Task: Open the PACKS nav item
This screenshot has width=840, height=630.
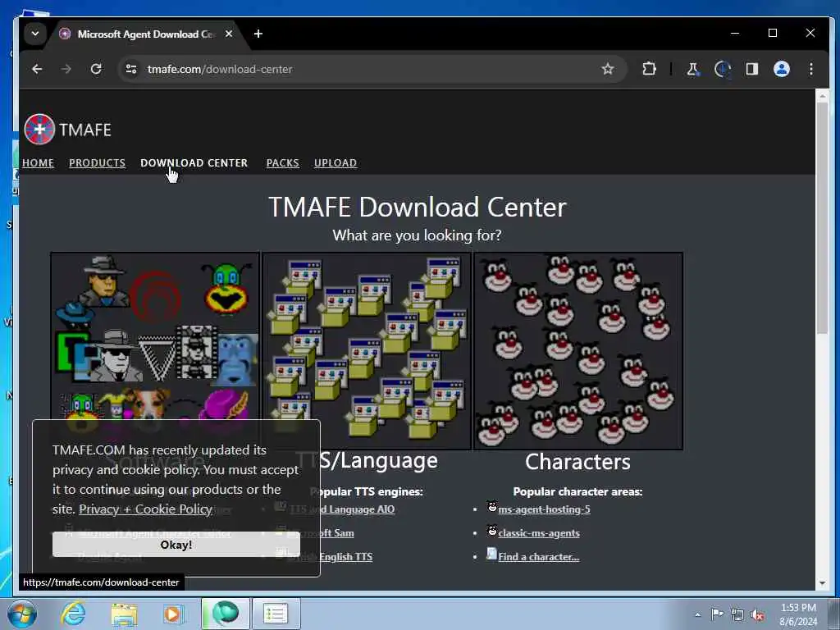Action: pos(283,163)
